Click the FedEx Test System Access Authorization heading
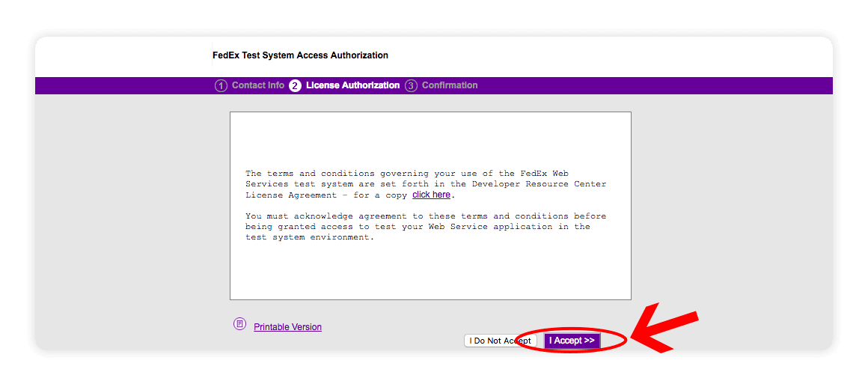Viewport: 868px width, 384px height. click(x=300, y=55)
